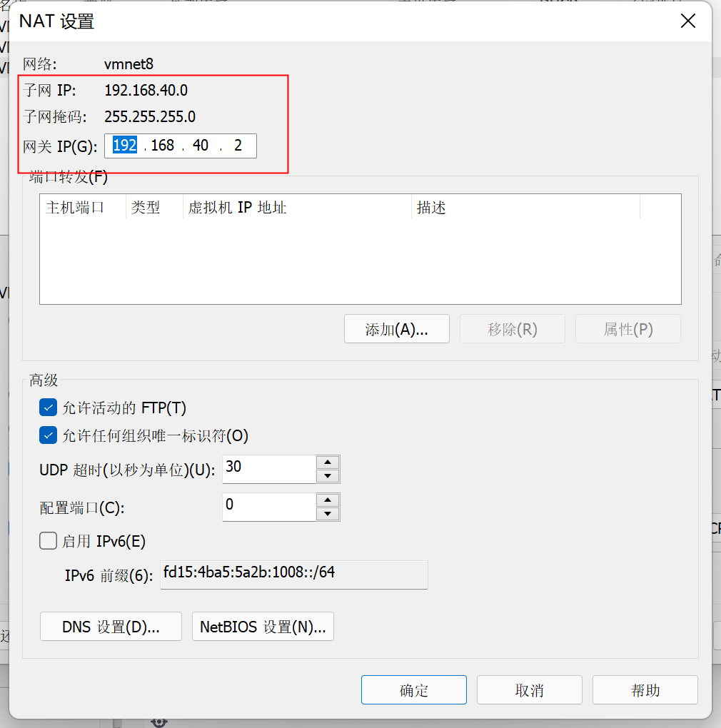This screenshot has height=728, width=721.
Task: Click the 移除(R) button
Action: [512, 329]
